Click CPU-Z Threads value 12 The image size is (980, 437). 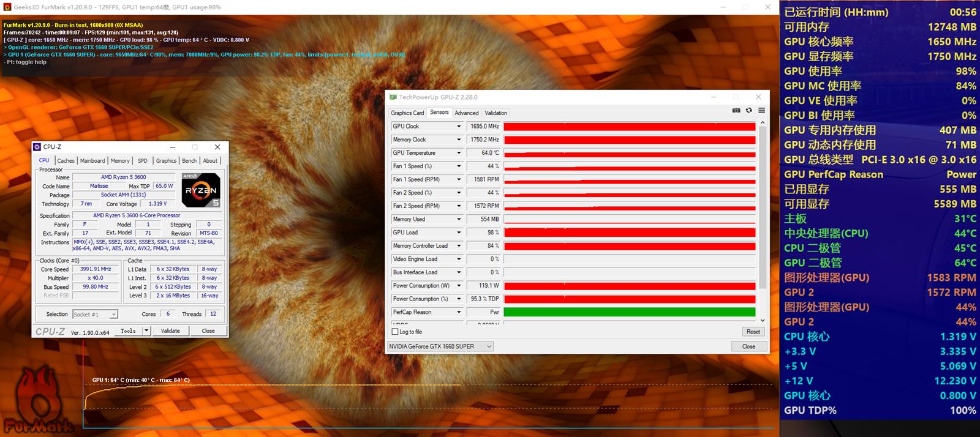(x=213, y=314)
